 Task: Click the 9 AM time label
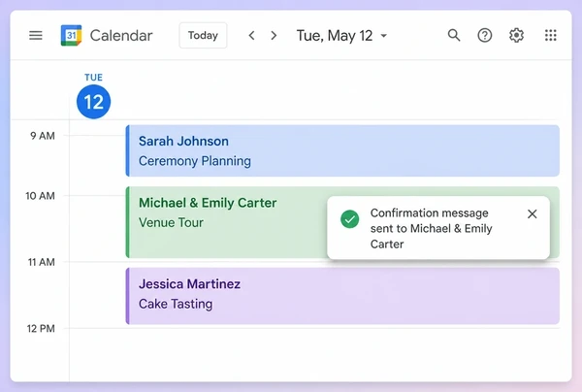(x=43, y=136)
